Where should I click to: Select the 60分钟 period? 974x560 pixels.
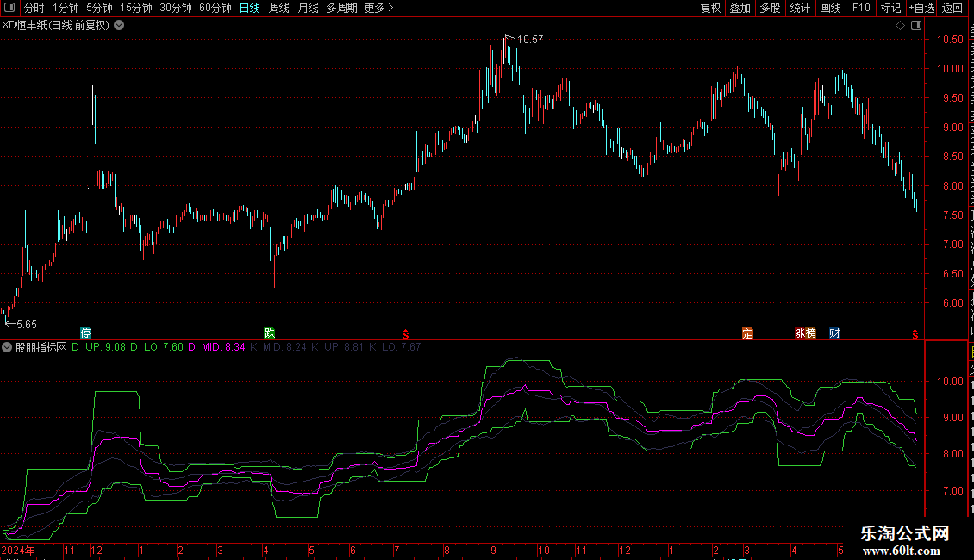[x=215, y=8]
